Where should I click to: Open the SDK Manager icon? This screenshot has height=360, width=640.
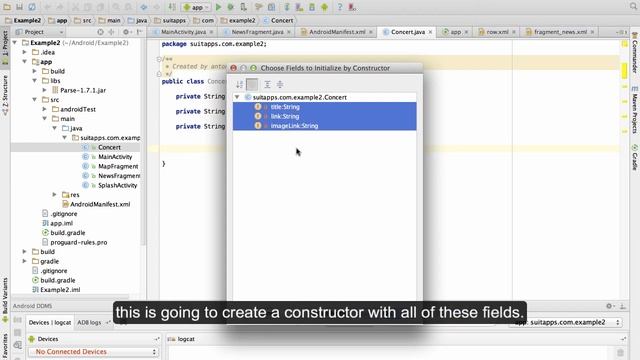click(312, 7)
